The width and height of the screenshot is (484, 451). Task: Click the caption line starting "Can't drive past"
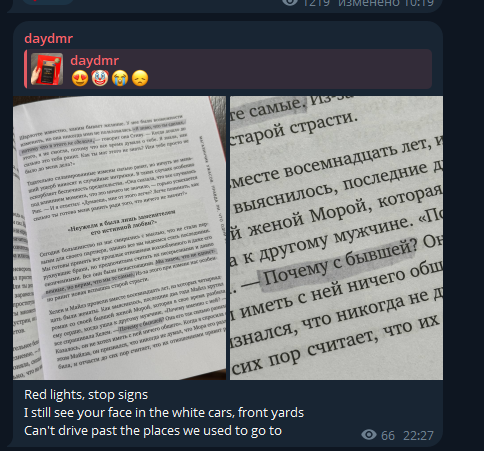point(153,431)
